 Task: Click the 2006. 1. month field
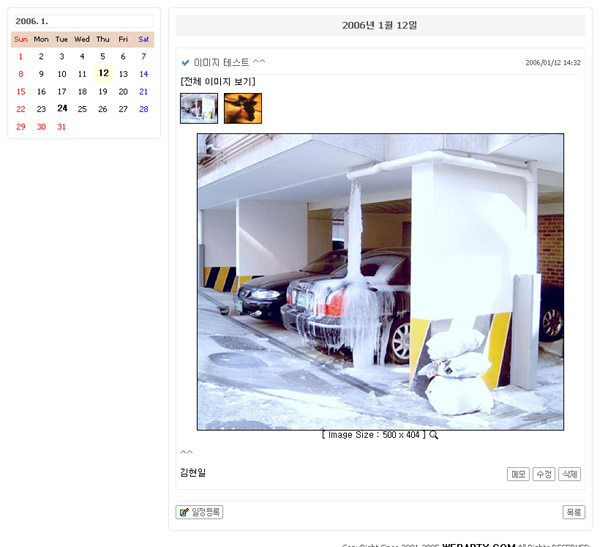pyautogui.click(x=84, y=21)
